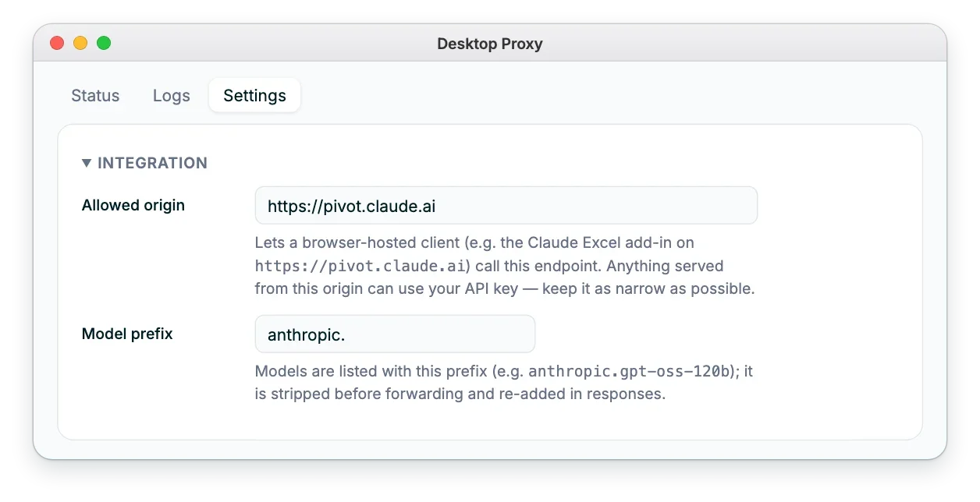
Task: Select the Settings tab
Action: (254, 96)
